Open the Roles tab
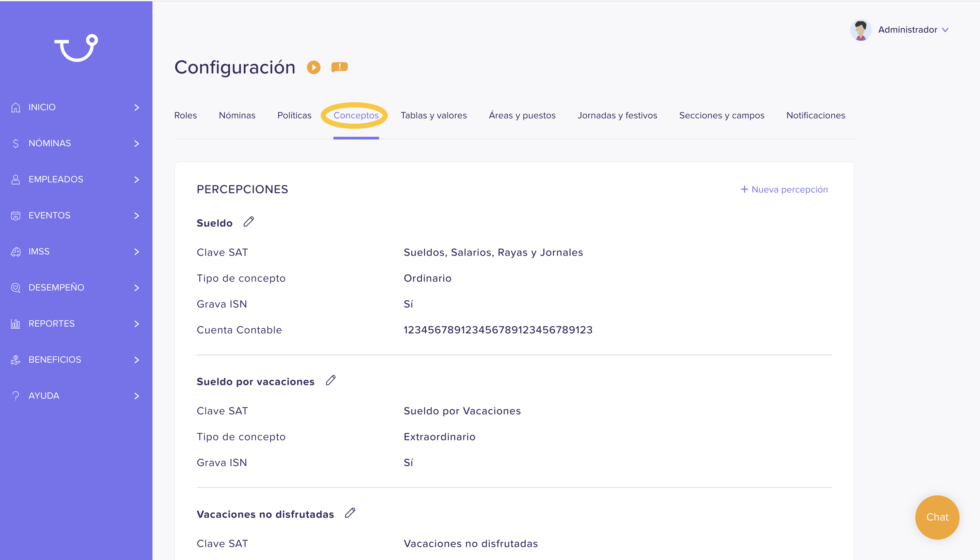Image resolution: width=980 pixels, height=560 pixels. pos(185,115)
